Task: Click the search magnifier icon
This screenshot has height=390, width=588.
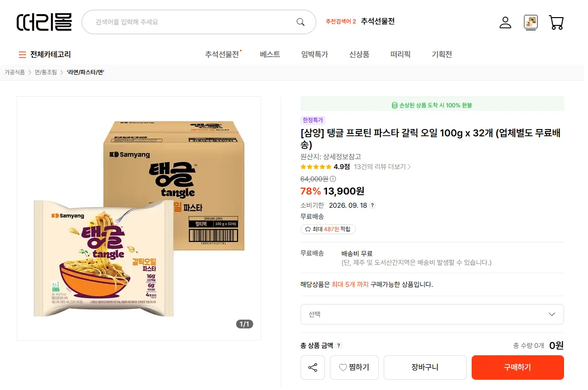Action: (x=301, y=22)
